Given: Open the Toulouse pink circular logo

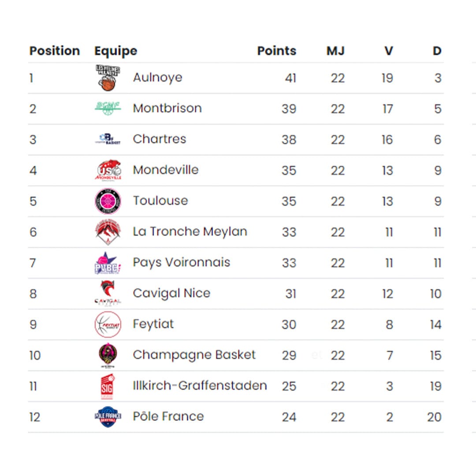Looking at the screenshot, I should 108,201.
